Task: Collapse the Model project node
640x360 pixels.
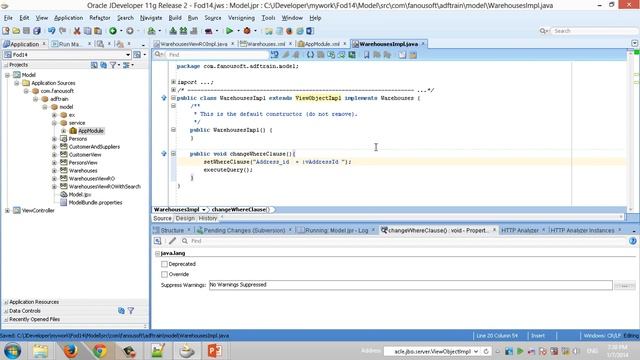Action: pos(7,75)
